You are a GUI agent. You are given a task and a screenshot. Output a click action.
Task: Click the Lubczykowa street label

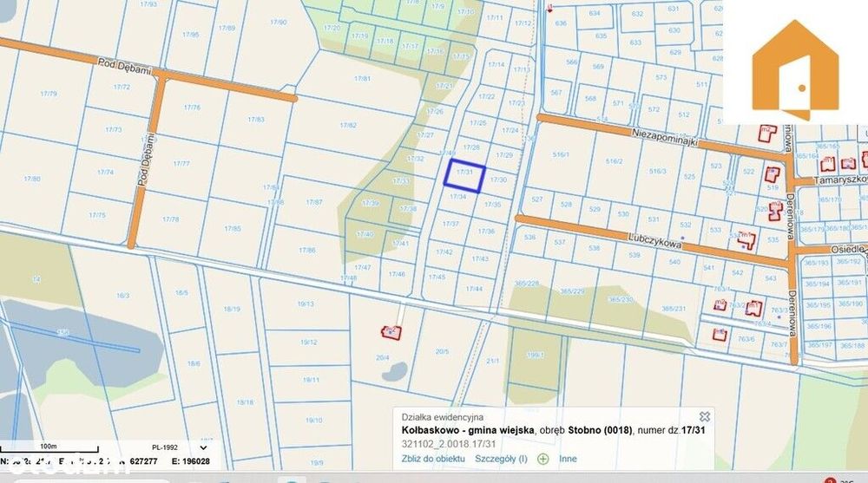654,240
